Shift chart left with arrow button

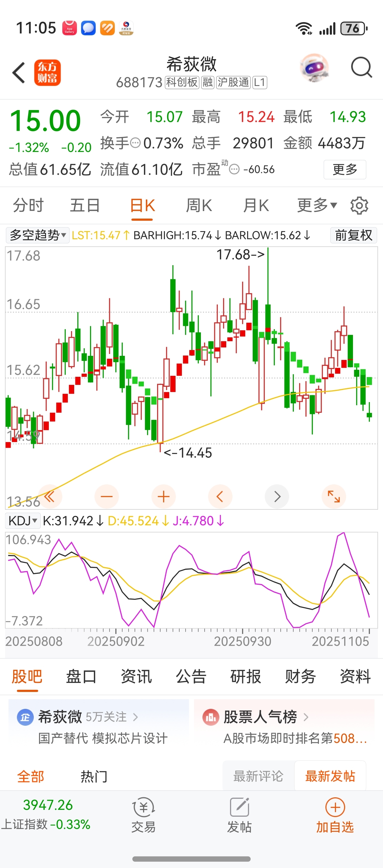(x=220, y=496)
